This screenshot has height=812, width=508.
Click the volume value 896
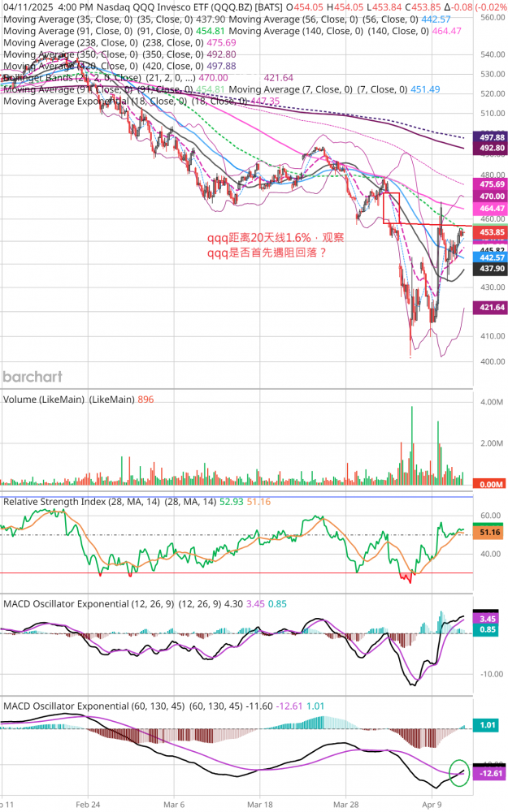[x=145, y=400]
